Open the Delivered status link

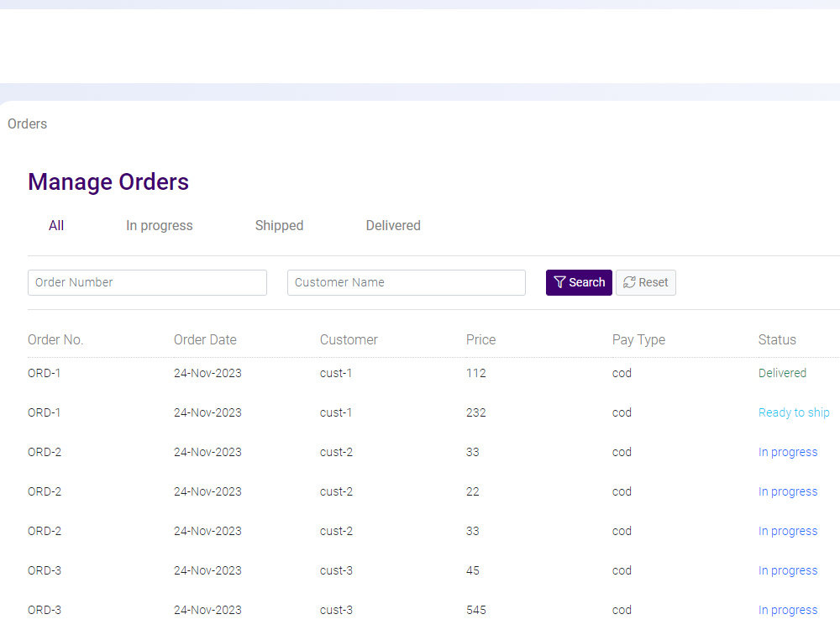coord(782,373)
